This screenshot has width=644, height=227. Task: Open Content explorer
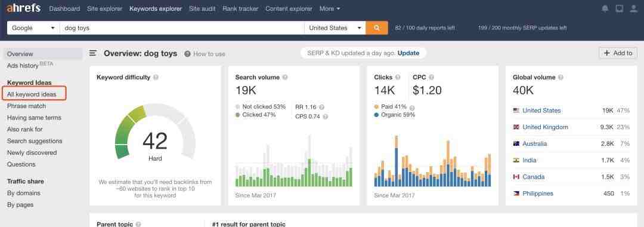coord(289,8)
